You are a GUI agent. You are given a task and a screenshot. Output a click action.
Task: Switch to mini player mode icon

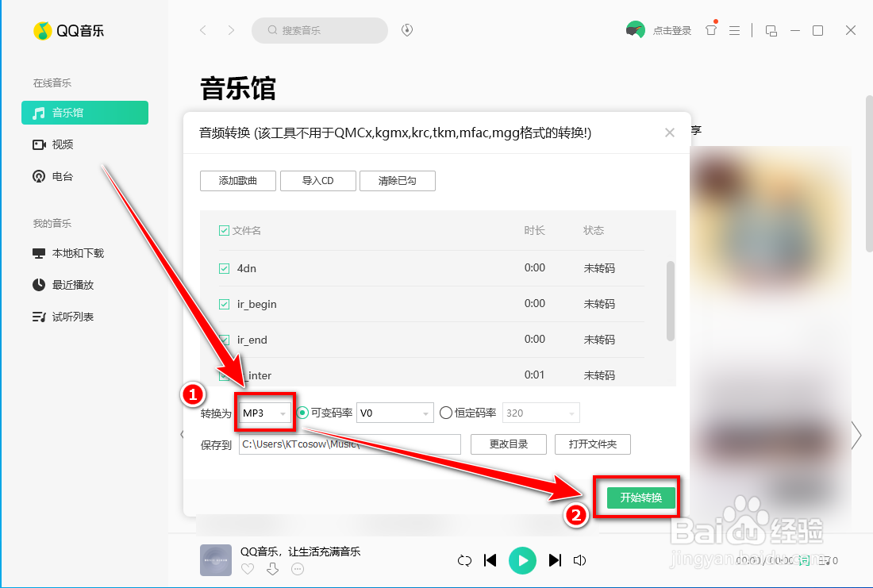pos(771,31)
